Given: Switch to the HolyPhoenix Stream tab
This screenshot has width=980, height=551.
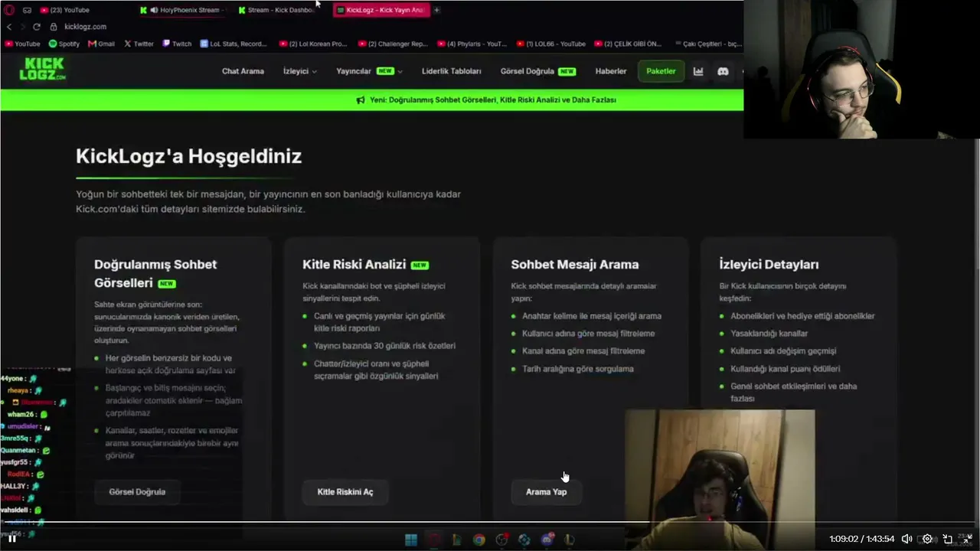Looking at the screenshot, I should [x=183, y=10].
